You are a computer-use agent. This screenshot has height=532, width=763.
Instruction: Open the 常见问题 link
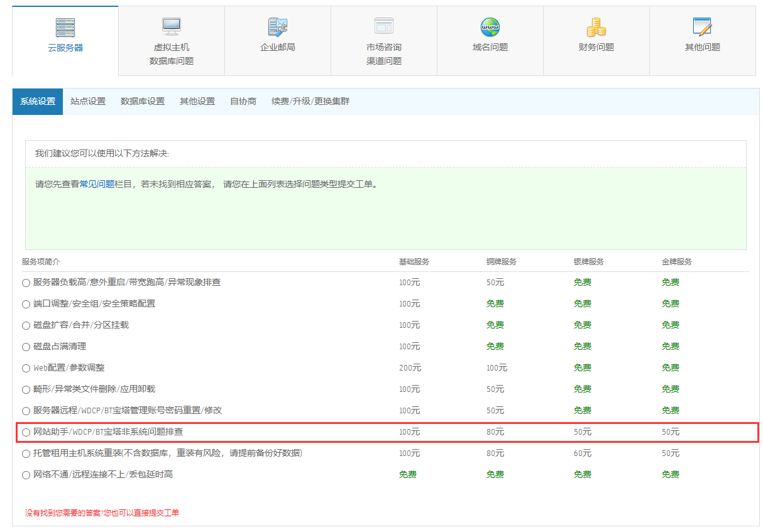click(97, 185)
